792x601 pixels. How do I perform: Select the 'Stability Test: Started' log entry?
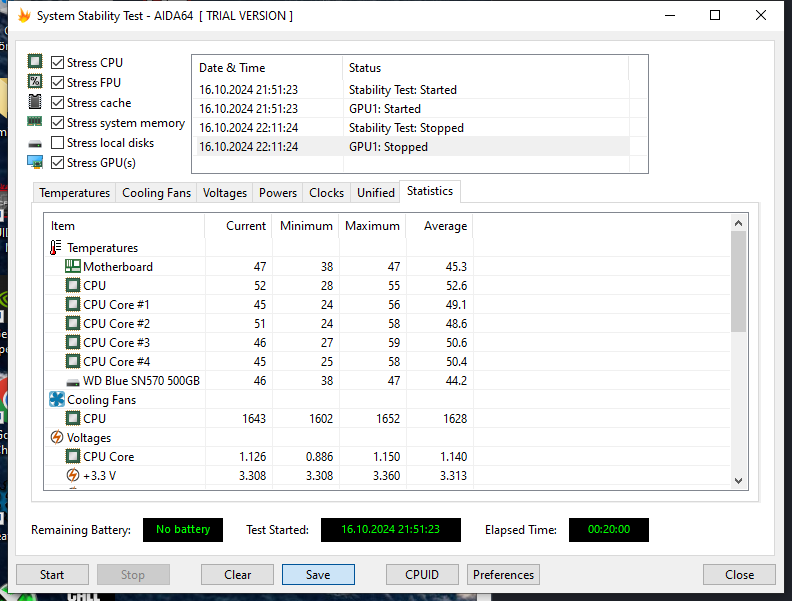tap(411, 90)
